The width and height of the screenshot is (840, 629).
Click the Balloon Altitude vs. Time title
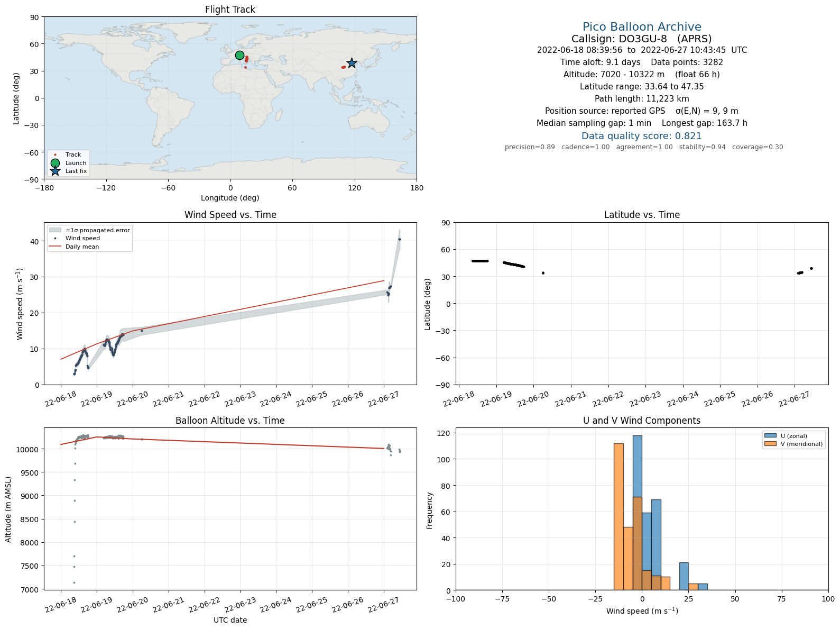click(230, 421)
